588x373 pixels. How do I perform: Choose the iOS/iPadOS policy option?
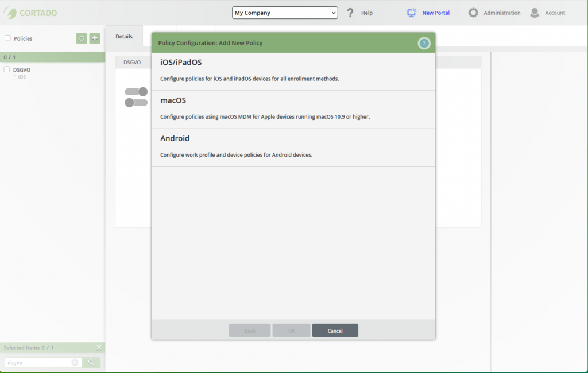tap(293, 71)
